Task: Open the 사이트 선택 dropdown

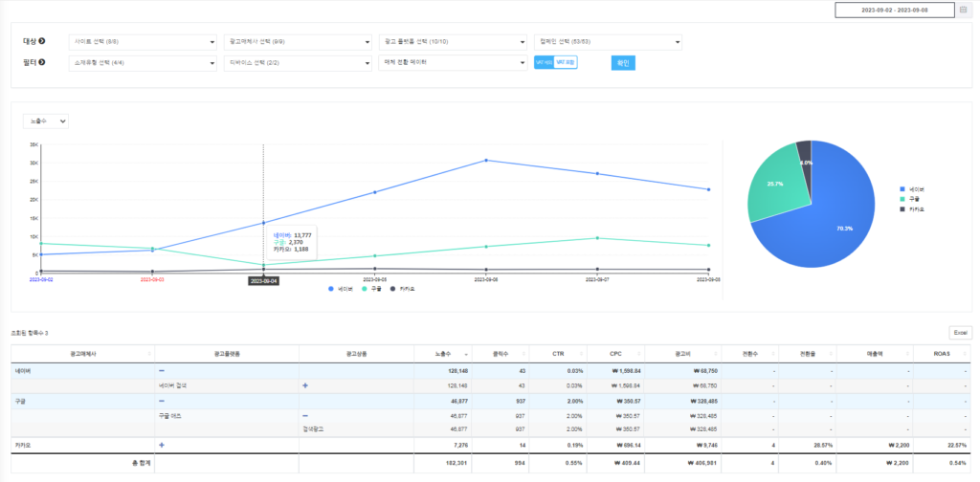Action: 144,42
